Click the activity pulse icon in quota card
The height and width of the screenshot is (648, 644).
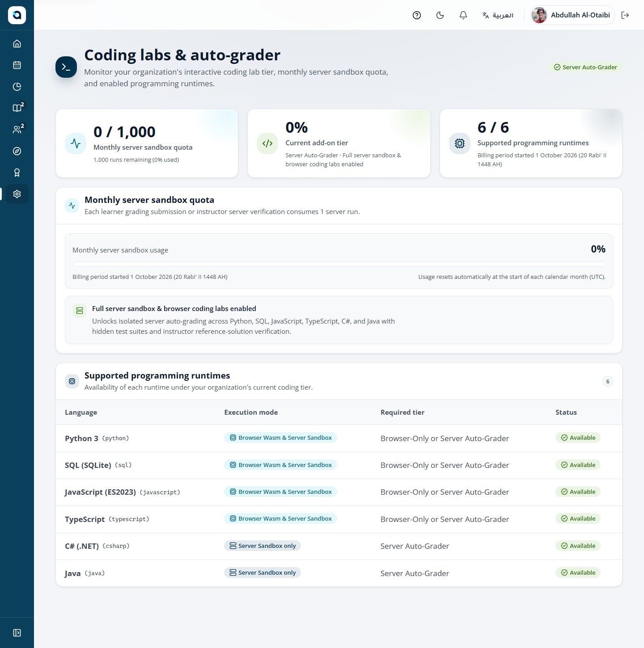76,143
